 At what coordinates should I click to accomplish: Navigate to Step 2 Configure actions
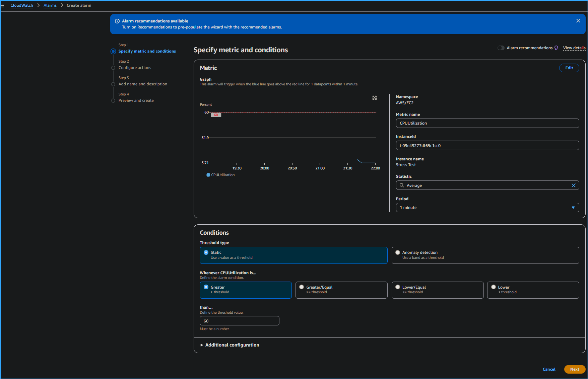pyautogui.click(x=135, y=68)
